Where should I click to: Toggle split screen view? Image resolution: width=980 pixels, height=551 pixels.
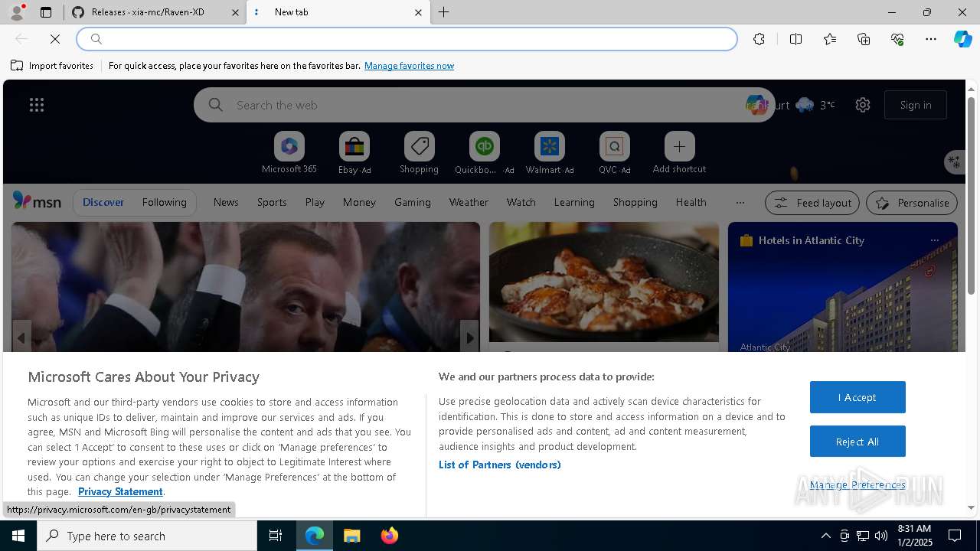(795, 39)
